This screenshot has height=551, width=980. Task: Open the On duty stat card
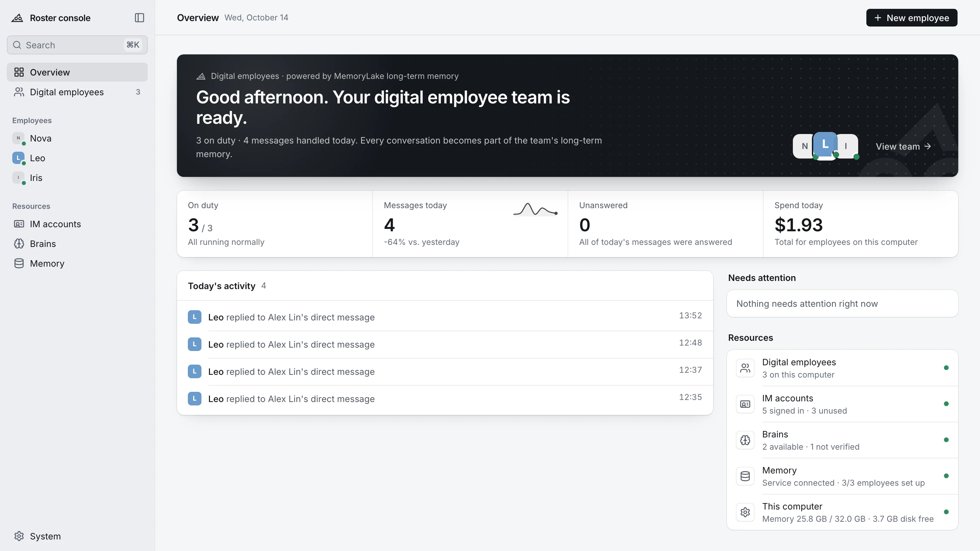[275, 224]
